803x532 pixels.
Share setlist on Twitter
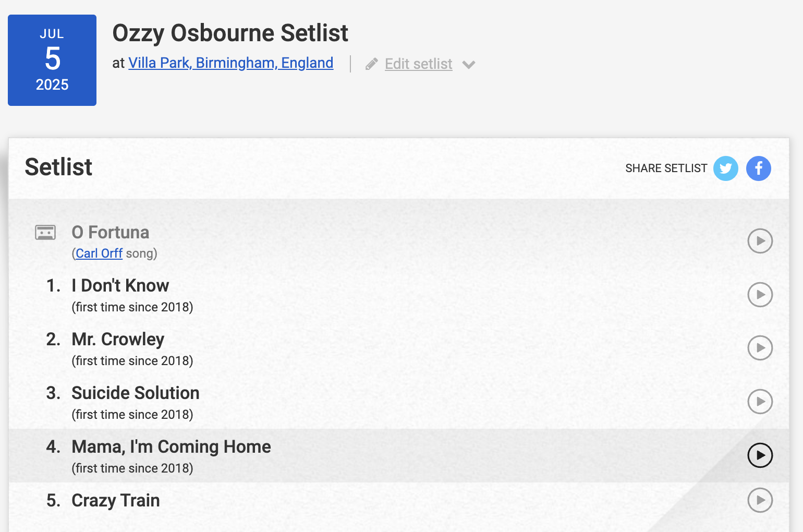(x=725, y=168)
